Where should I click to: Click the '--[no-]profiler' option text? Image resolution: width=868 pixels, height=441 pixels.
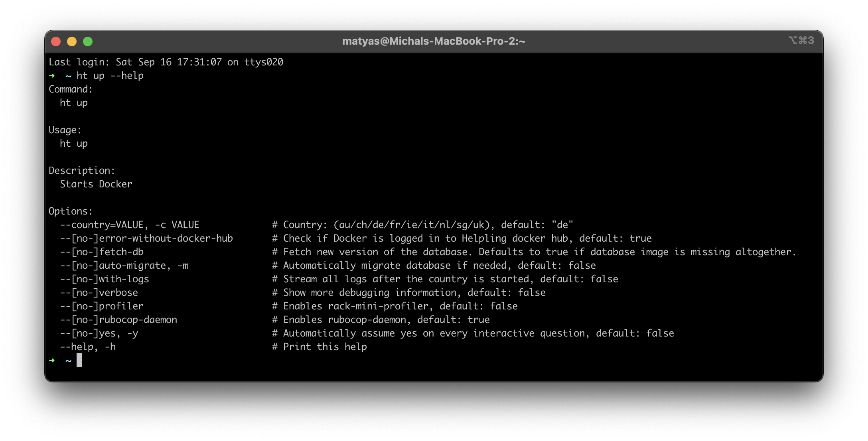click(x=101, y=306)
